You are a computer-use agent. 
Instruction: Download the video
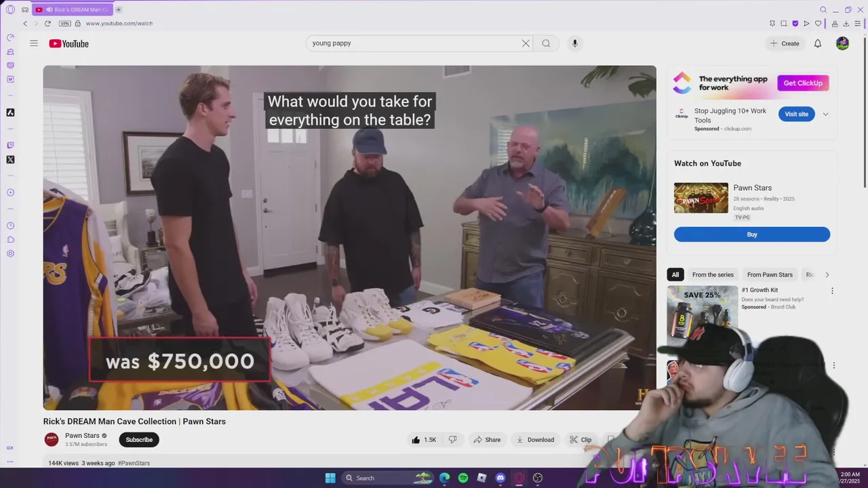click(x=535, y=440)
